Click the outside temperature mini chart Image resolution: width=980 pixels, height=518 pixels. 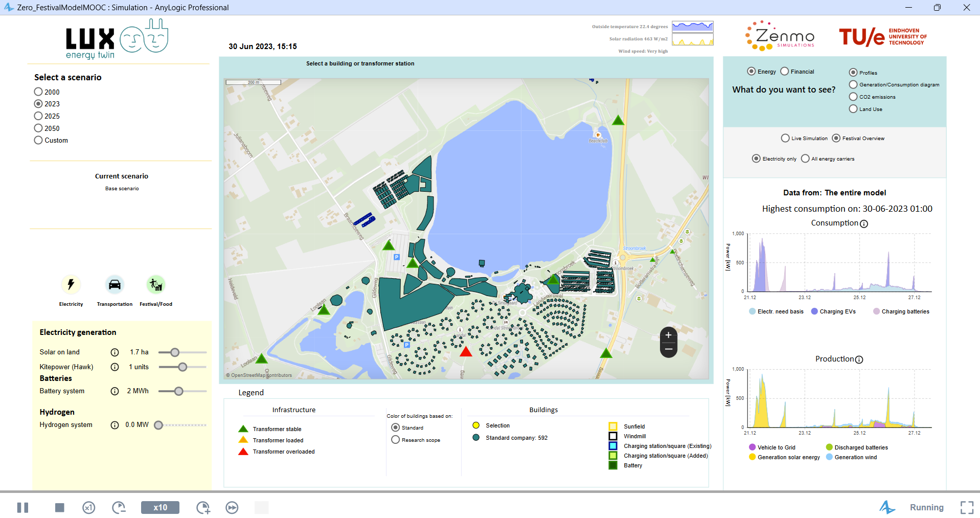tap(693, 27)
